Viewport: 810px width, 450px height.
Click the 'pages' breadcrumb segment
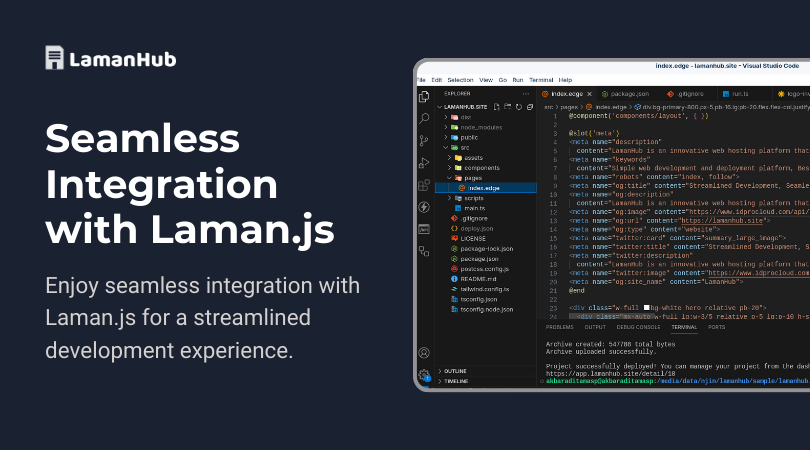(x=569, y=107)
